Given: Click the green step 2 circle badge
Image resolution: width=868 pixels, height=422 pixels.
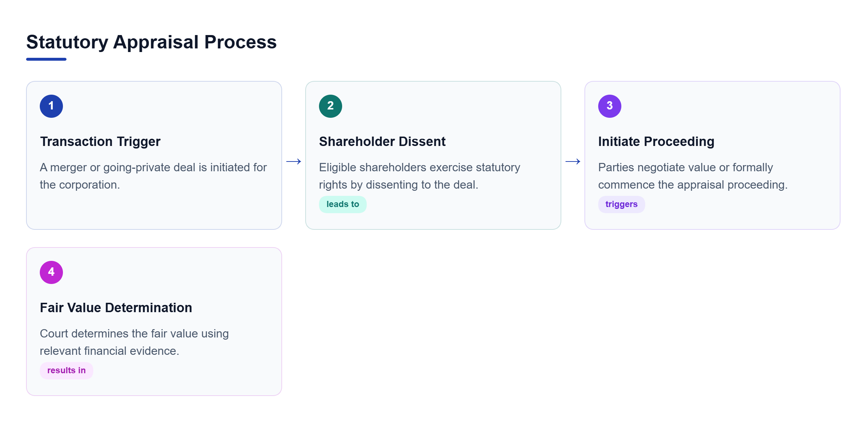Looking at the screenshot, I should pyautogui.click(x=331, y=106).
